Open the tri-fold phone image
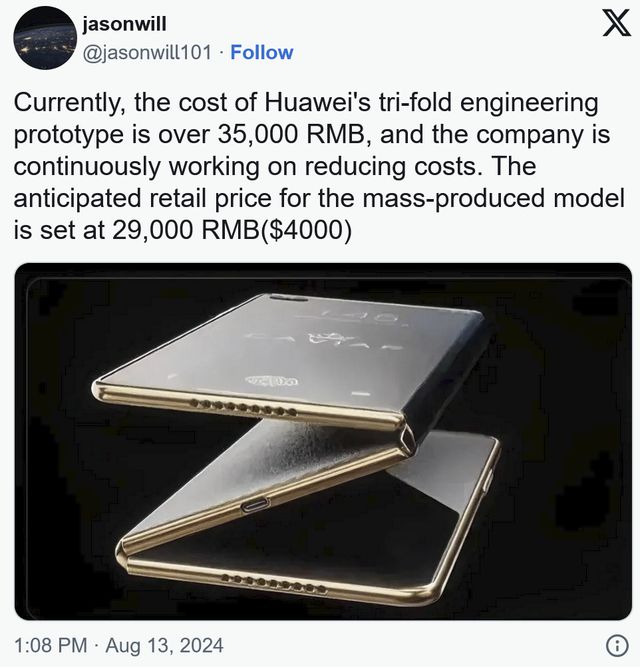Viewport: 640px width, 667px height. [x=323, y=441]
